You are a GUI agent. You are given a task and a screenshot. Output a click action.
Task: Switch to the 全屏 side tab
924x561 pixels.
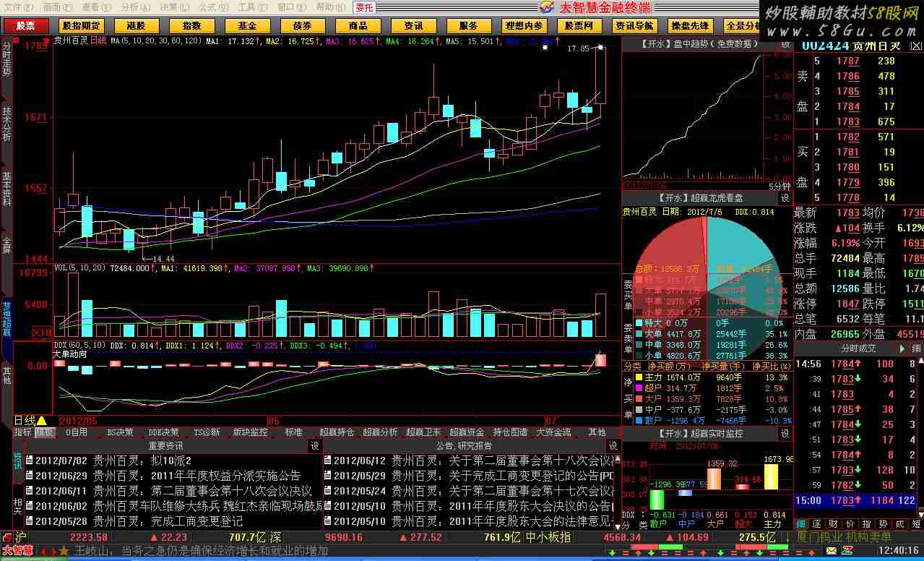pos(7,244)
